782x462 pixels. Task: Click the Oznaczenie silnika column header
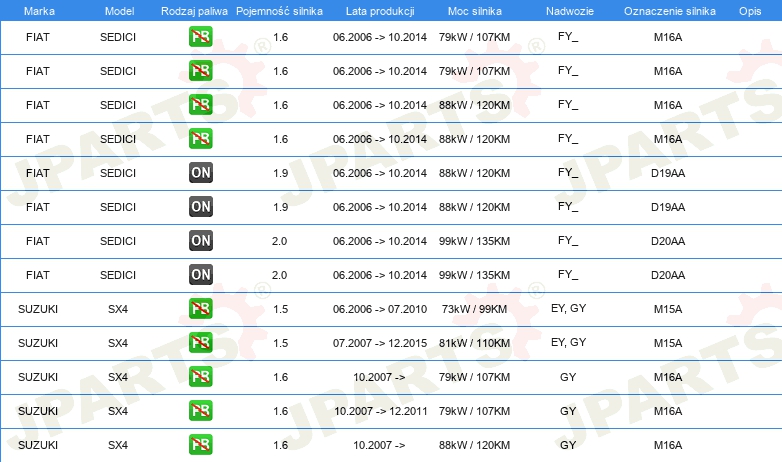tap(670, 11)
